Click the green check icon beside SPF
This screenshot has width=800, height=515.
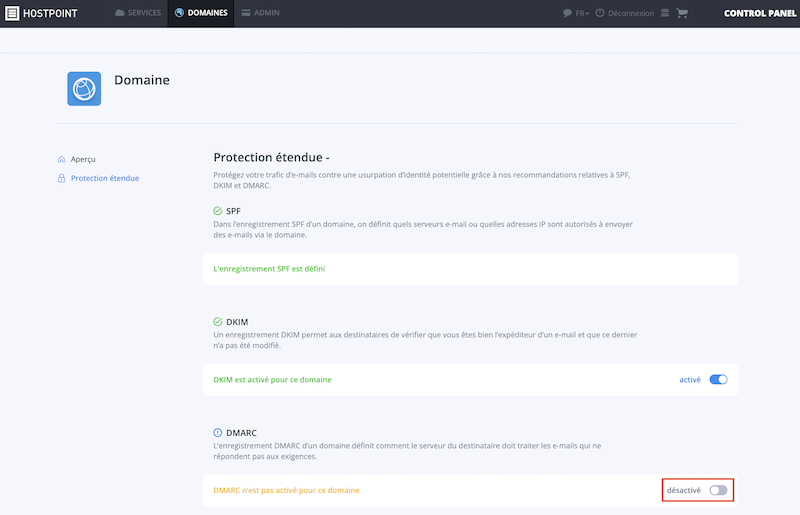pyautogui.click(x=218, y=211)
